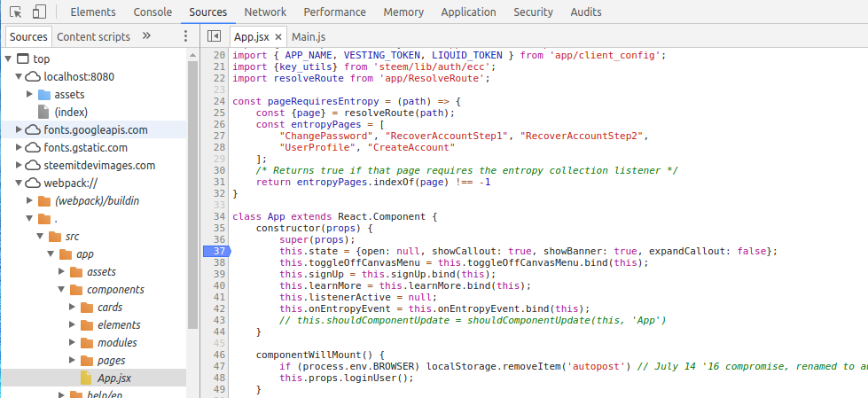This screenshot has width=868, height=398.
Task: Click the yellow App.jsx file icon
Action: pyautogui.click(x=86, y=378)
